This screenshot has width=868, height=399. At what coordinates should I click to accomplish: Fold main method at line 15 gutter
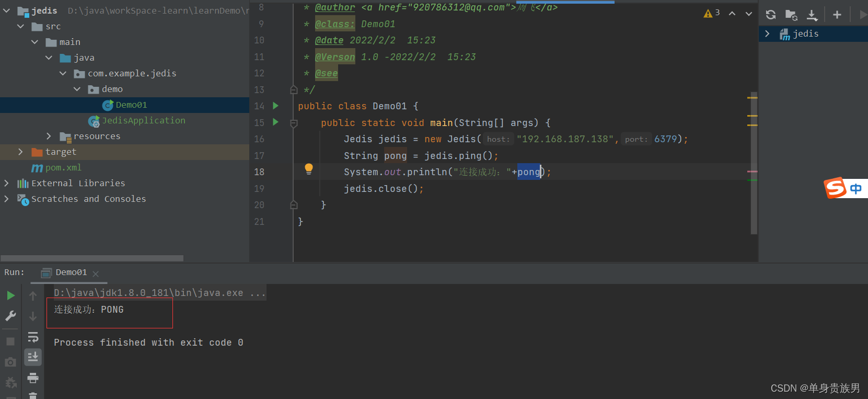[x=294, y=123]
